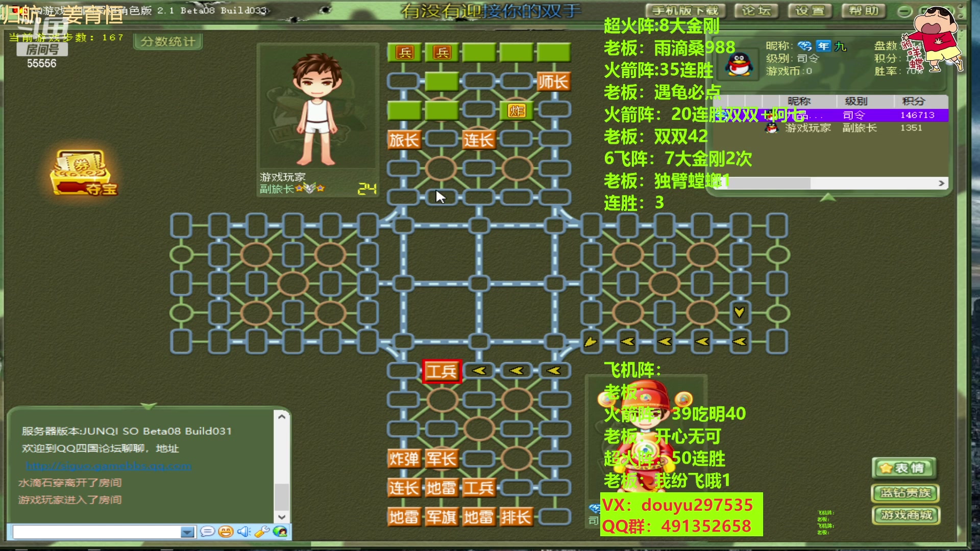
Task: Click the chat message input field
Action: 97,532
